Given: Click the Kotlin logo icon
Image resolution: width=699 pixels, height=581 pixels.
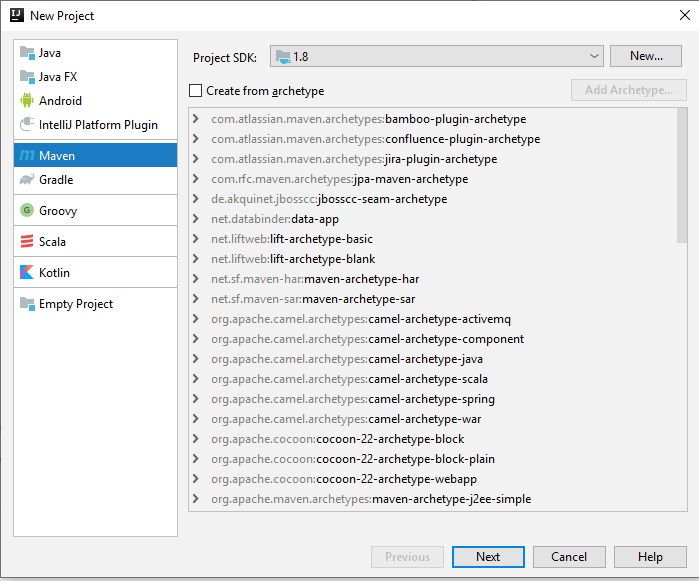Looking at the screenshot, I should point(27,272).
